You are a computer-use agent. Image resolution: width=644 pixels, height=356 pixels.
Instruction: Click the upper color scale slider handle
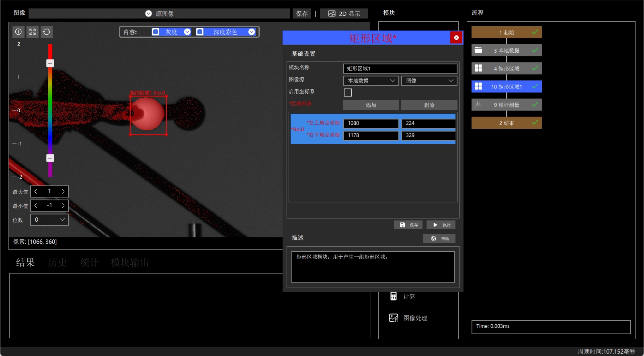50,63
